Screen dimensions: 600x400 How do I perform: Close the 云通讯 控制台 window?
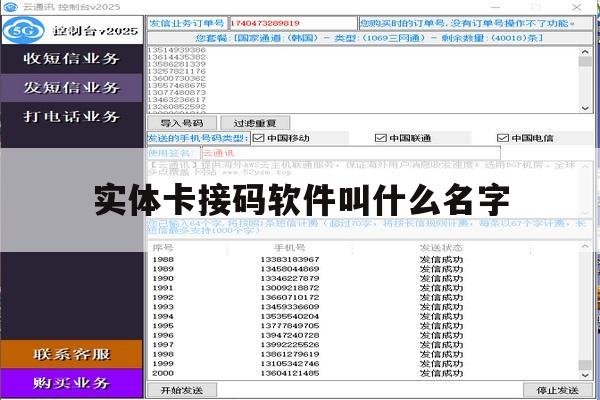(x=577, y=7)
